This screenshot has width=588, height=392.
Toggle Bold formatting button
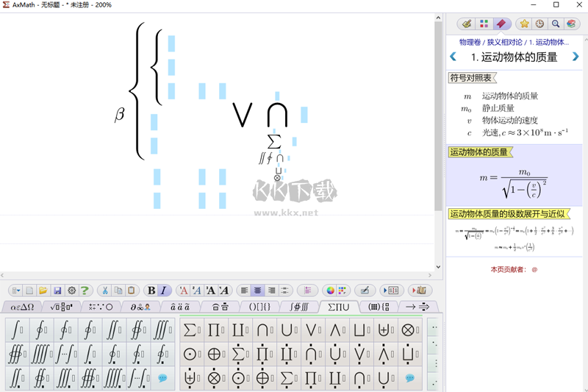[151, 291]
